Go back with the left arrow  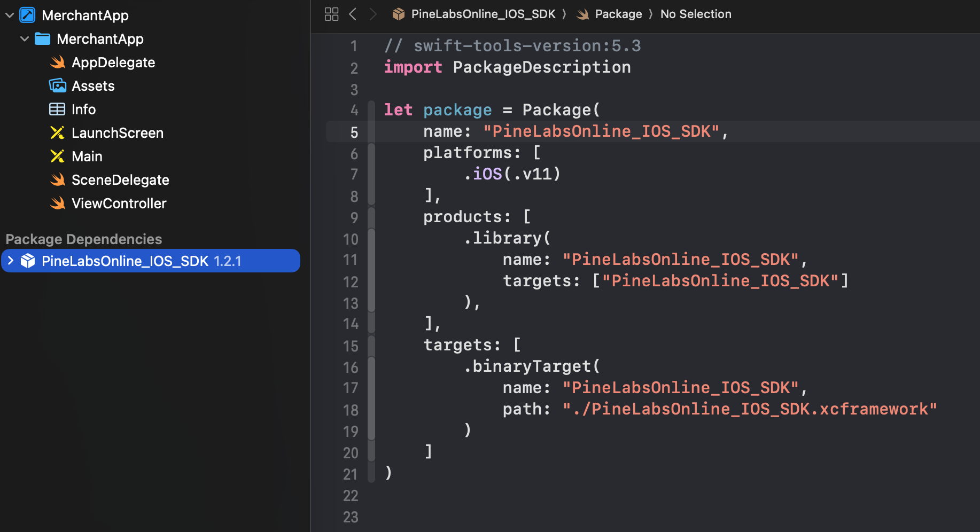coord(353,14)
